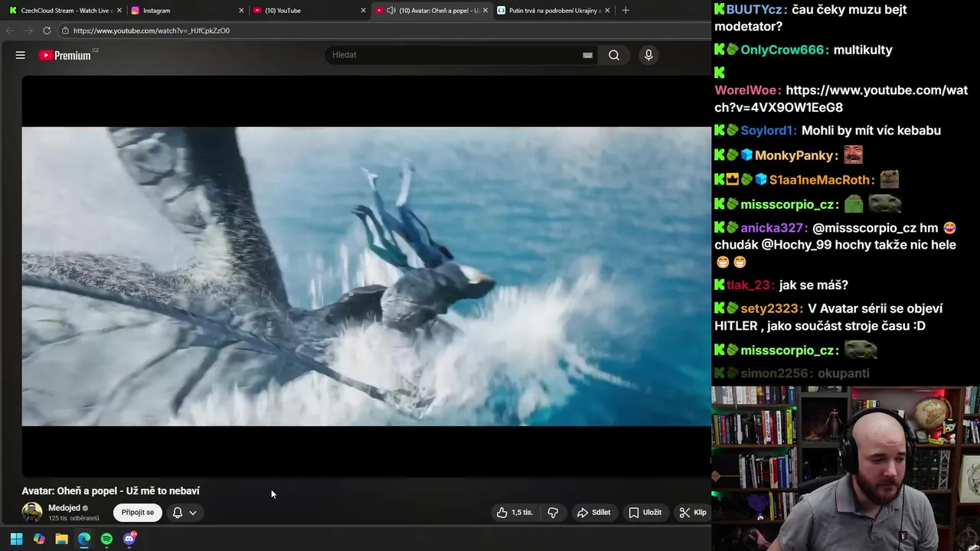Start voice search with the microphone icon

[648, 55]
